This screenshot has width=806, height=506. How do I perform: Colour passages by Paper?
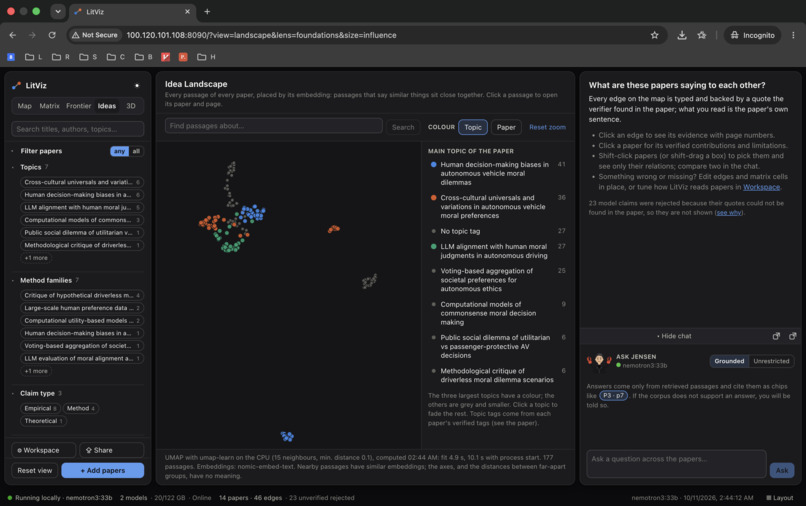click(x=506, y=127)
